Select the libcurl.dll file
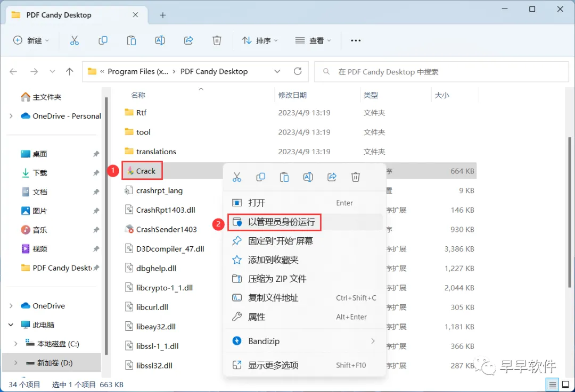Screen dimensions: 575x392 click(146, 307)
